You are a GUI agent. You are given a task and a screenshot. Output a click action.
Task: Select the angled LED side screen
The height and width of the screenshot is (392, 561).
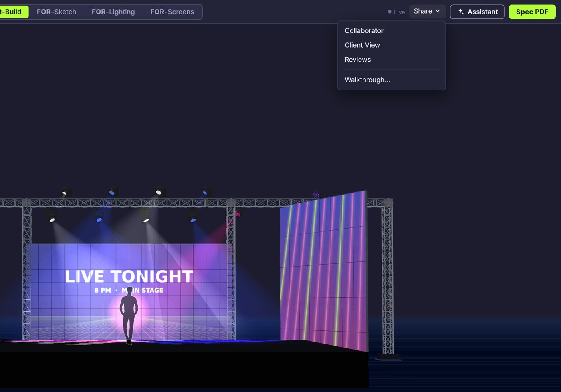tap(324, 271)
